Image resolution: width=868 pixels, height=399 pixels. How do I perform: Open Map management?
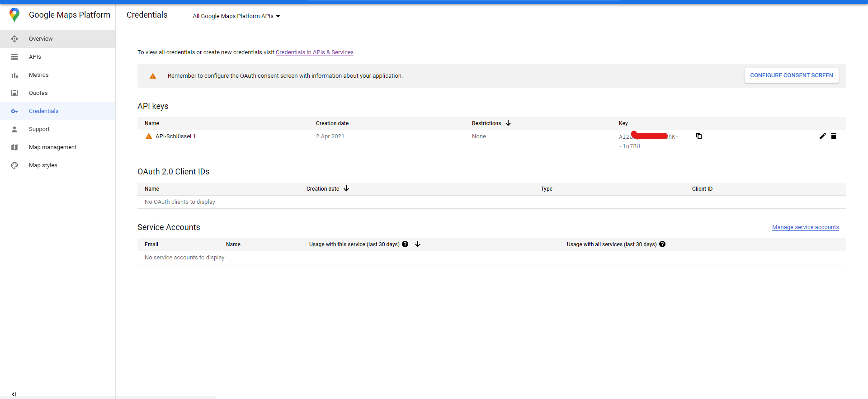click(x=57, y=147)
